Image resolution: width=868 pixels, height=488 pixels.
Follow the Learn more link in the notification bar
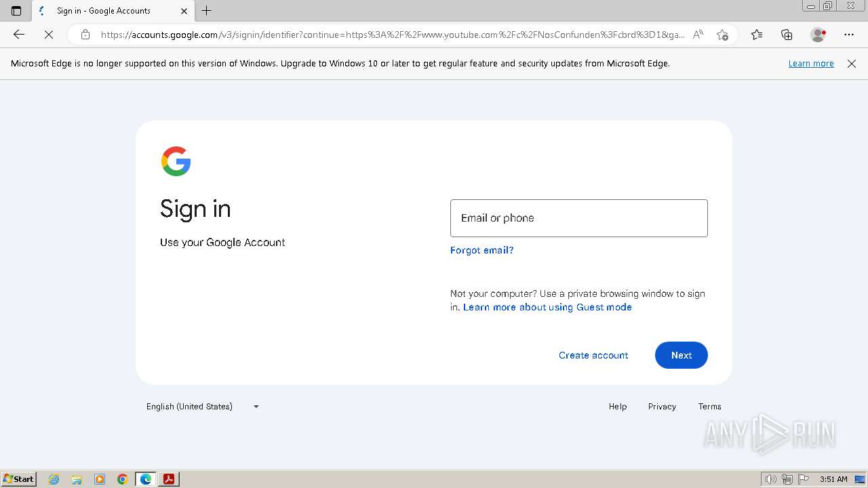(811, 63)
